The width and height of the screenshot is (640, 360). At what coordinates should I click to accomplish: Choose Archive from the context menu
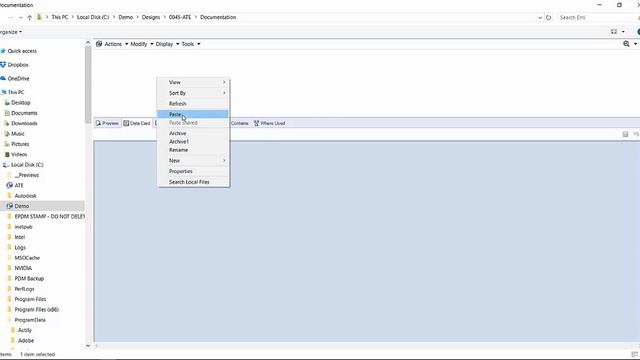pos(193,133)
